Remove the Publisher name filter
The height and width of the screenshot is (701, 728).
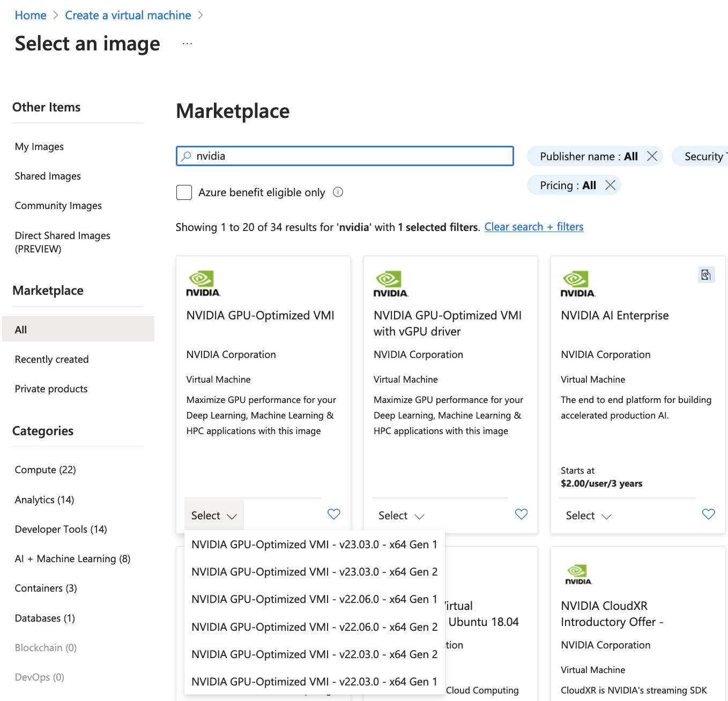click(652, 156)
